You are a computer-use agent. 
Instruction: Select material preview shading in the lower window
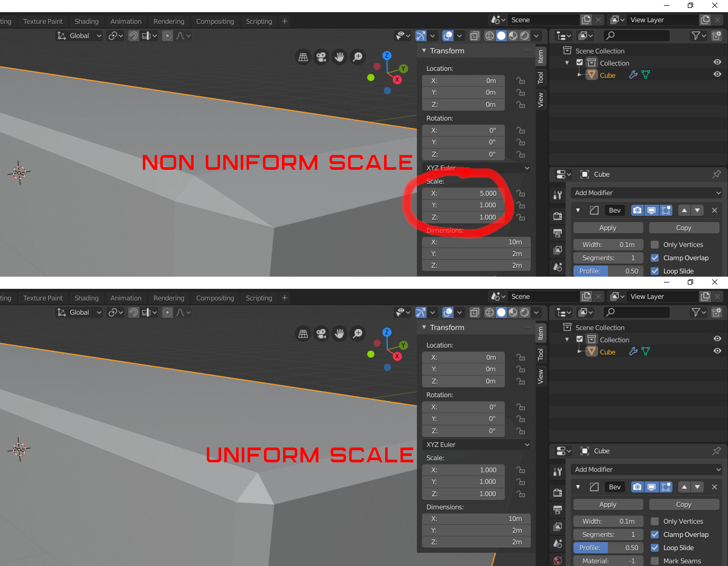pos(513,312)
